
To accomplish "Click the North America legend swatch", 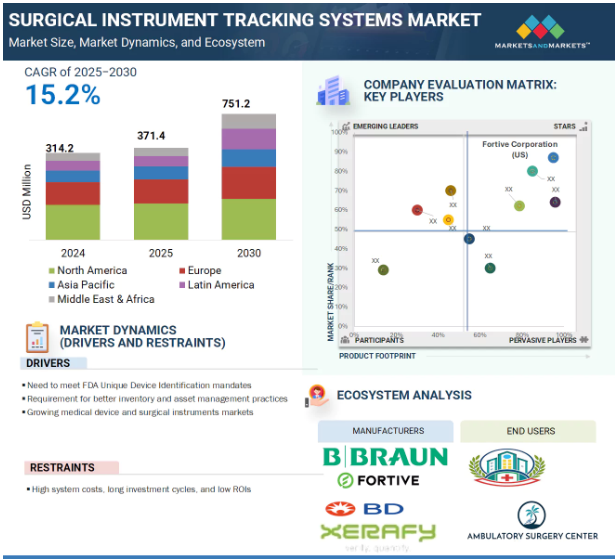I will coord(51,271).
